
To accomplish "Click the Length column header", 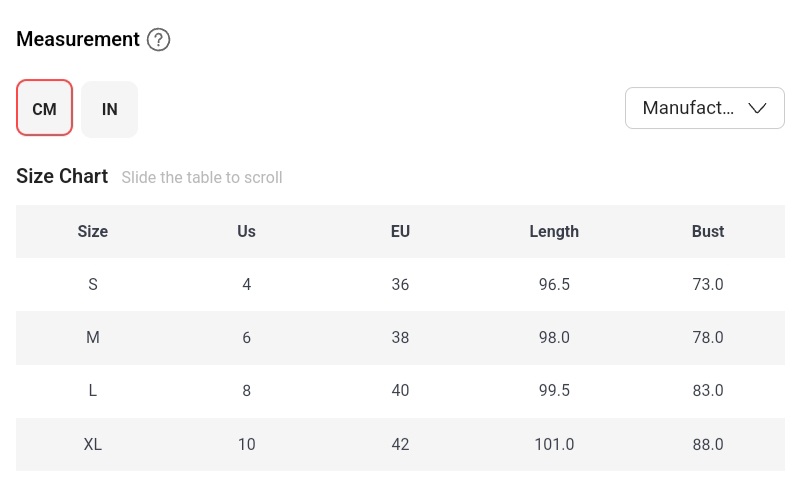I will (554, 231).
